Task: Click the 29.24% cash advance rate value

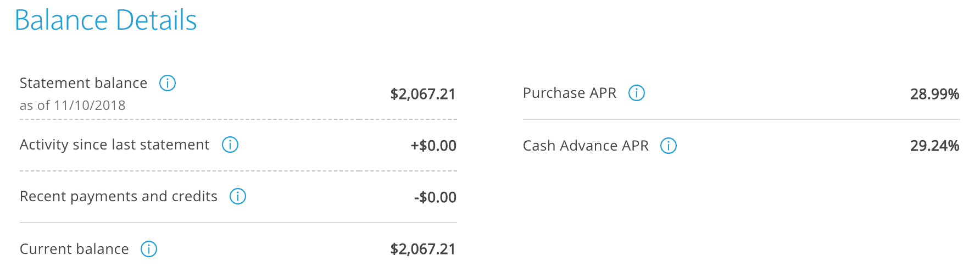Action: tap(934, 146)
